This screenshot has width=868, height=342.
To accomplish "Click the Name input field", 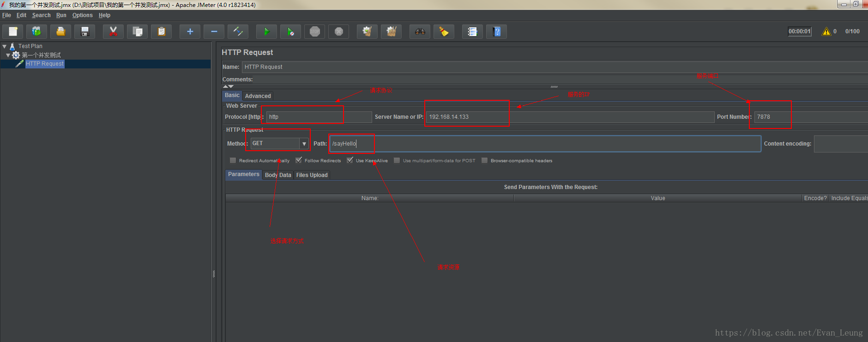I will tap(555, 67).
